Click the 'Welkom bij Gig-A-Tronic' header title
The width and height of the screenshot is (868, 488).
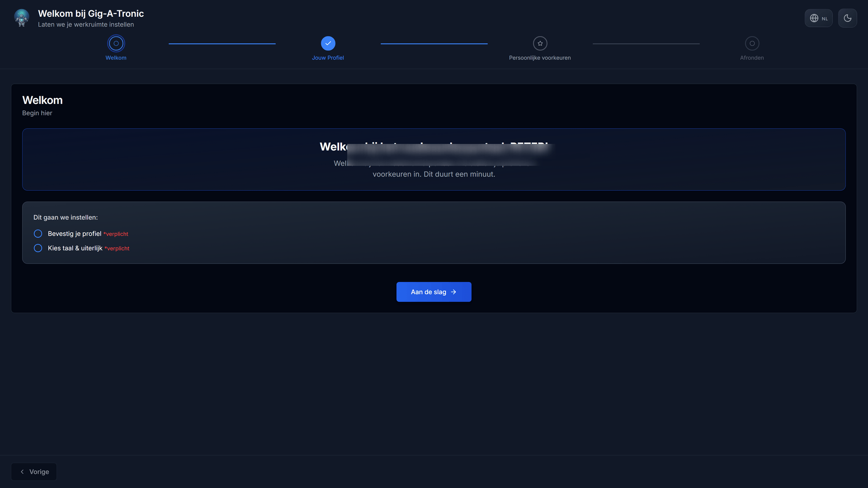tap(91, 14)
